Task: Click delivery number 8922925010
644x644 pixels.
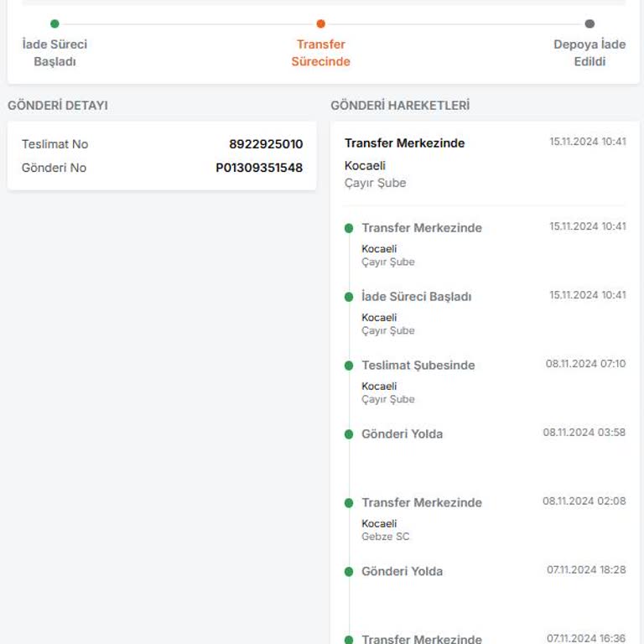Action: 266,144
